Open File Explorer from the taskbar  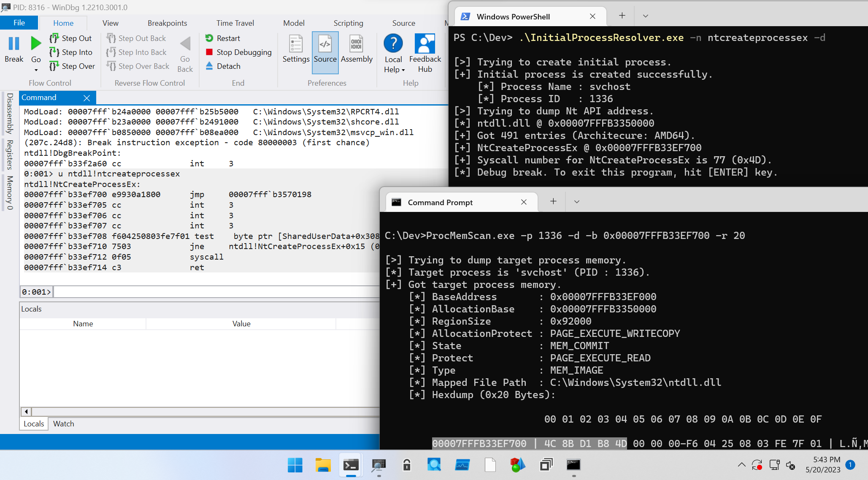(x=323, y=465)
